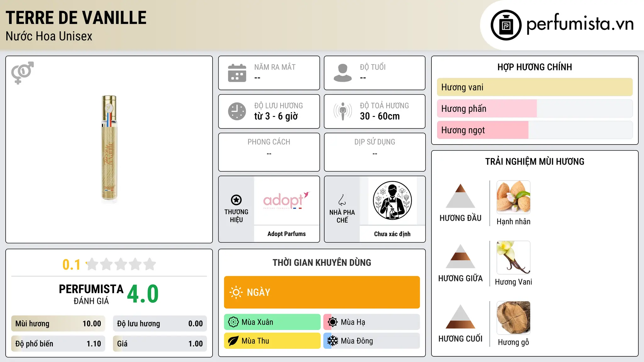644x362 pixels.
Task: Click the sun icon for Mùa Hạ
Action: pyautogui.click(x=332, y=322)
